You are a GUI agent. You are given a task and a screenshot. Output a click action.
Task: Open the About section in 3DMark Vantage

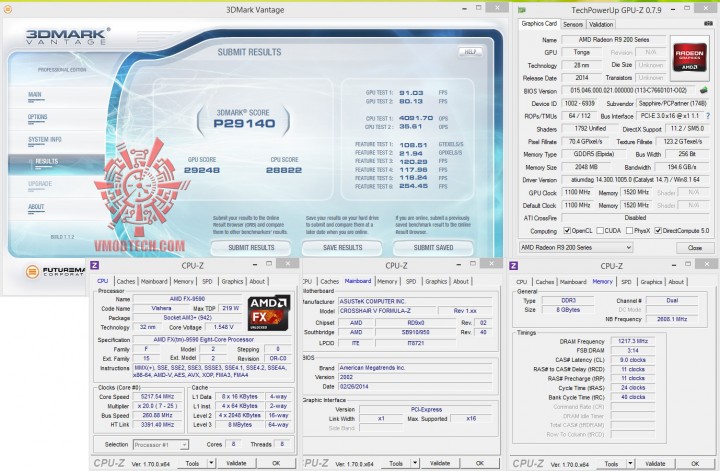coord(36,207)
